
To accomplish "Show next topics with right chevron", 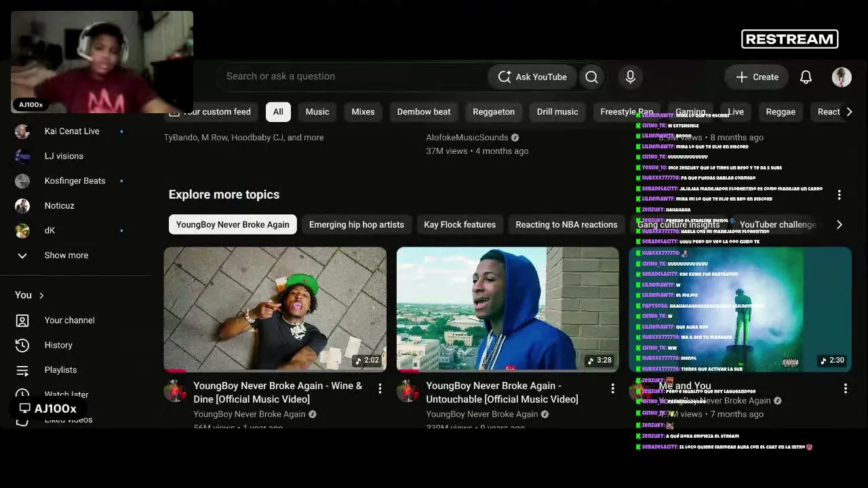I will [x=839, y=224].
